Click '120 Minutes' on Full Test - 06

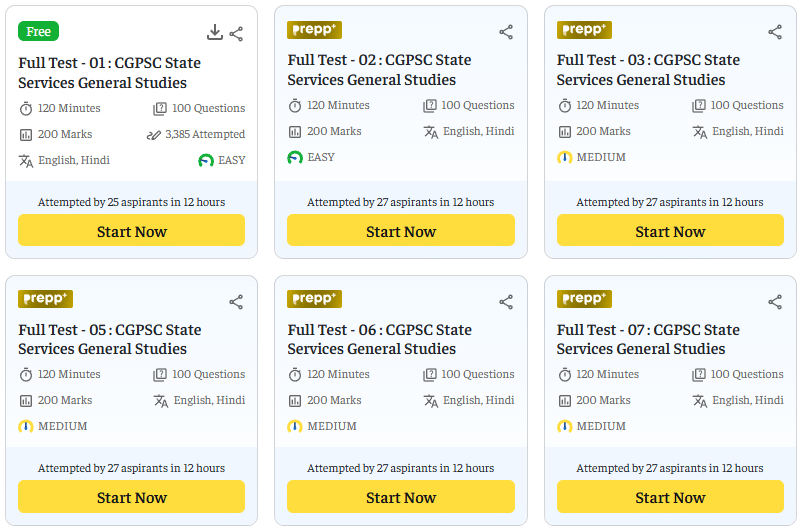pyautogui.click(x=338, y=374)
